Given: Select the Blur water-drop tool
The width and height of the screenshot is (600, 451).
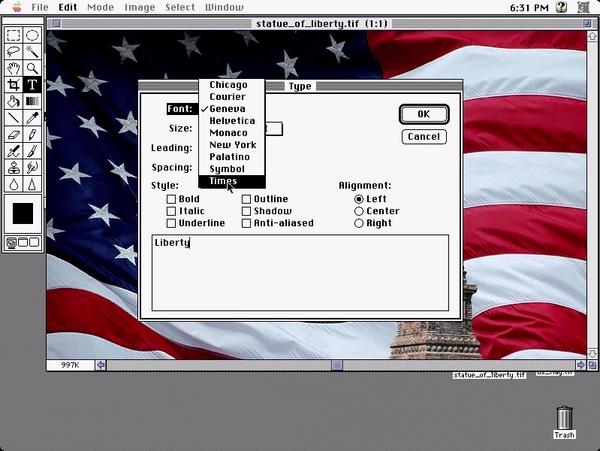Looking at the screenshot, I should coord(14,184).
